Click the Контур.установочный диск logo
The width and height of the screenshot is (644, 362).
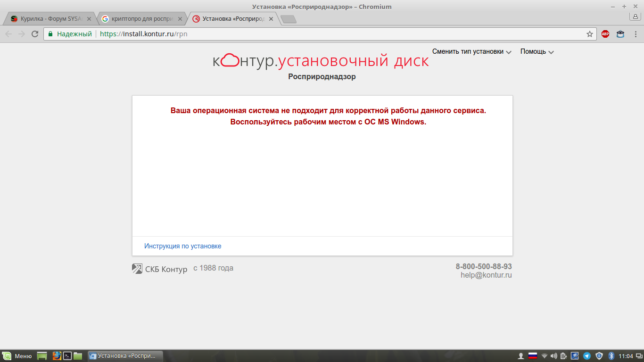point(321,61)
